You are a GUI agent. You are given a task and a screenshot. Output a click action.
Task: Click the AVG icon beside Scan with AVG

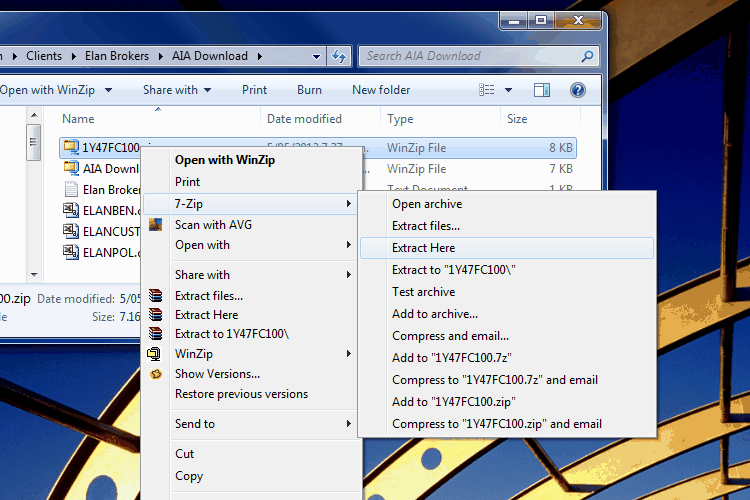tap(155, 224)
